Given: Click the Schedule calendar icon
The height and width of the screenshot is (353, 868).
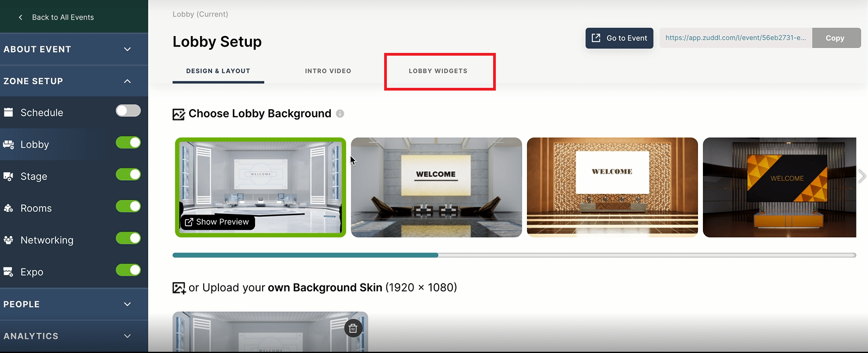Looking at the screenshot, I should [x=9, y=112].
